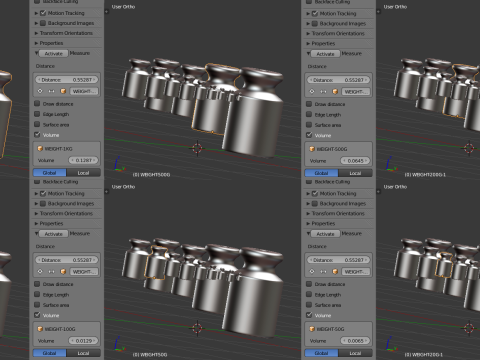The image size is (480, 360).
Task: Click Activate button in WEIGHT-50G panel
Action: [x=326, y=234]
